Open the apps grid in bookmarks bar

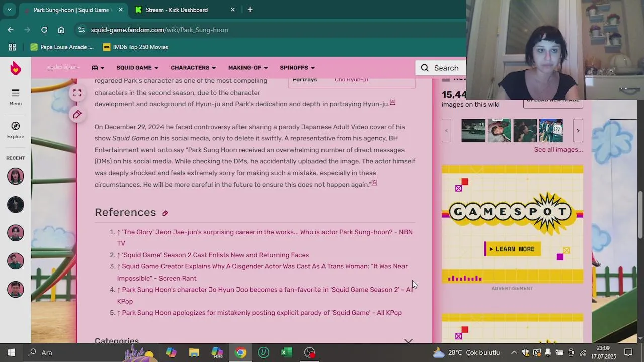point(12,47)
